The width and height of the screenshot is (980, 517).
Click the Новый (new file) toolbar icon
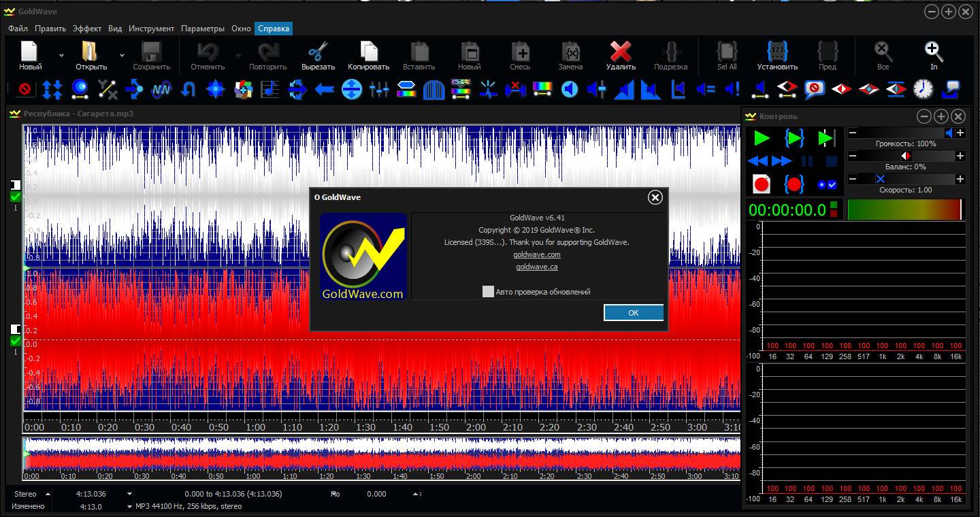click(29, 52)
